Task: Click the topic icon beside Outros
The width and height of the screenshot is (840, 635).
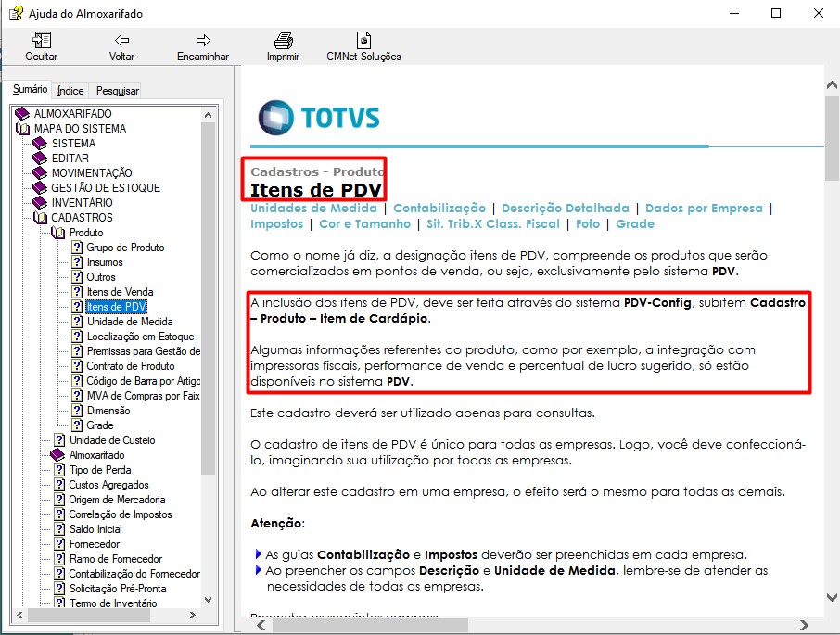Action: coord(77,277)
